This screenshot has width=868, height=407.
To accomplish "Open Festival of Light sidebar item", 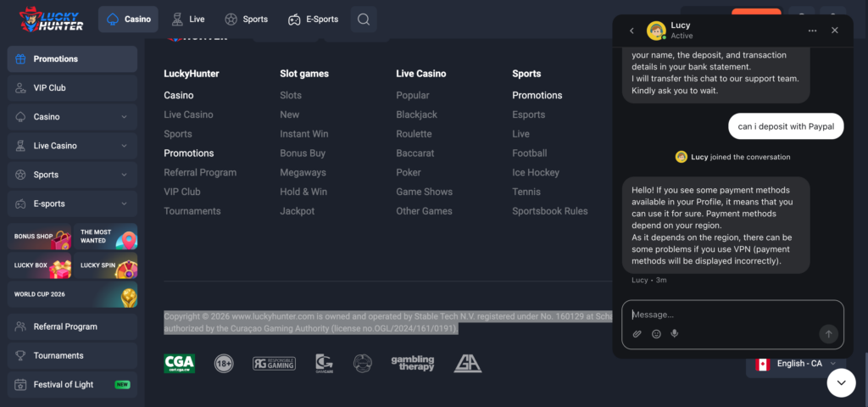I will click(73, 384).
